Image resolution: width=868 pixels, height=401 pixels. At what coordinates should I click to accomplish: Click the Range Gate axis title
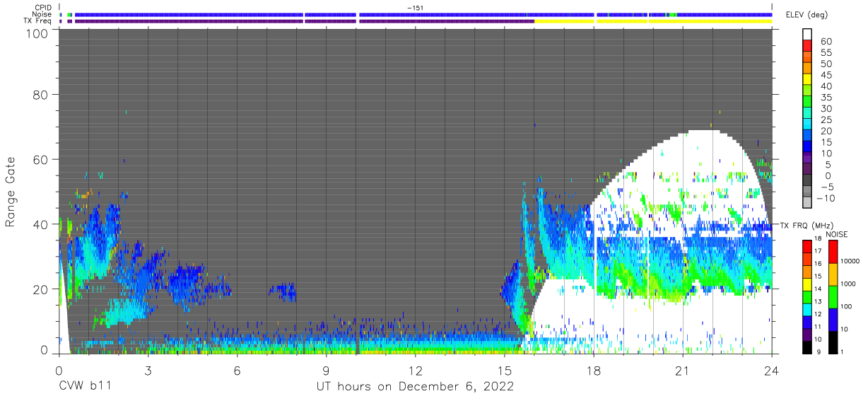point(11,192)
